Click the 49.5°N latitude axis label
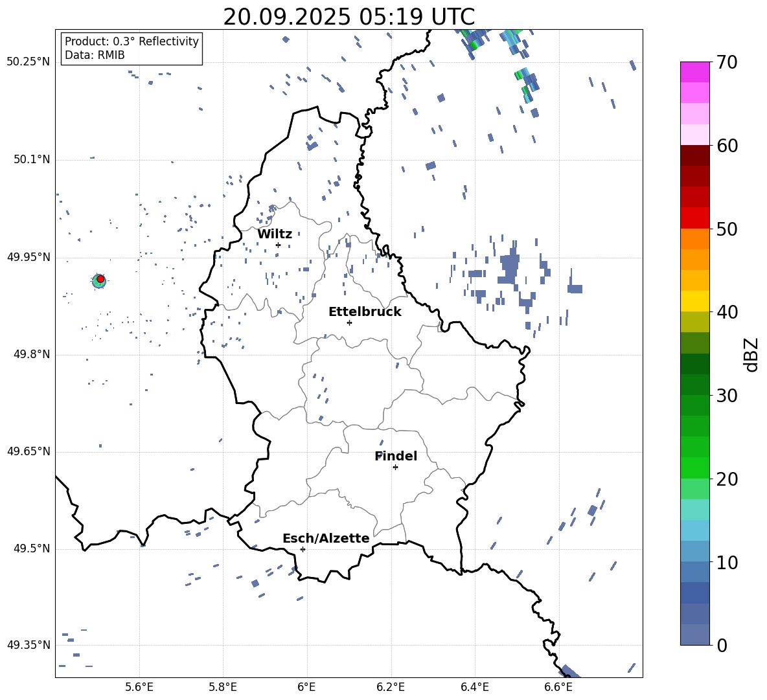 click(x=32, y=548)
